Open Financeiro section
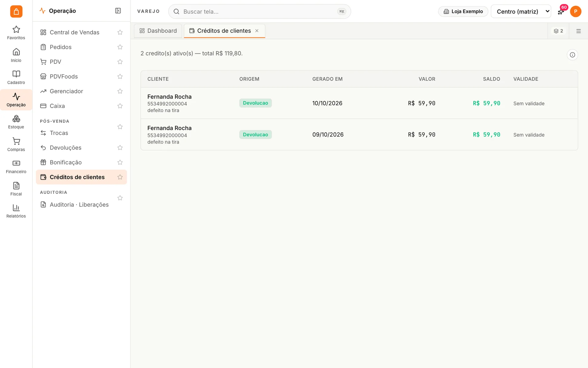 pyautogui.click(x=16, y=167)
